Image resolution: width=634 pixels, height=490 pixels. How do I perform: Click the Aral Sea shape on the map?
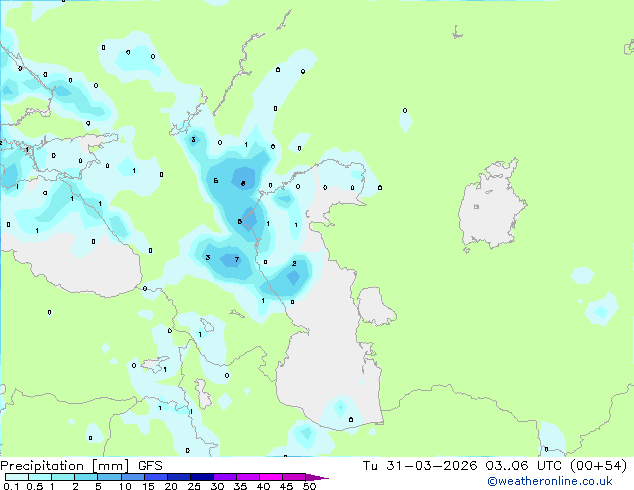[492, 205]
